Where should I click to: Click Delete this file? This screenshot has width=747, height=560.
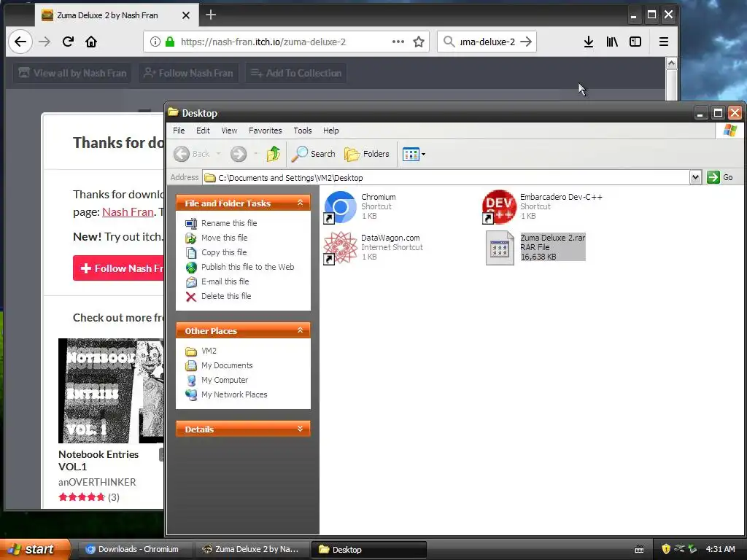click(226, 296)
